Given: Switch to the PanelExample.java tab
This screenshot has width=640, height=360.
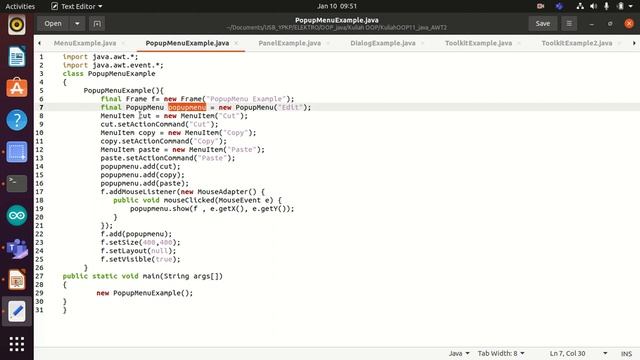Looking at the screenshot, I should click(x=289, y=43).
